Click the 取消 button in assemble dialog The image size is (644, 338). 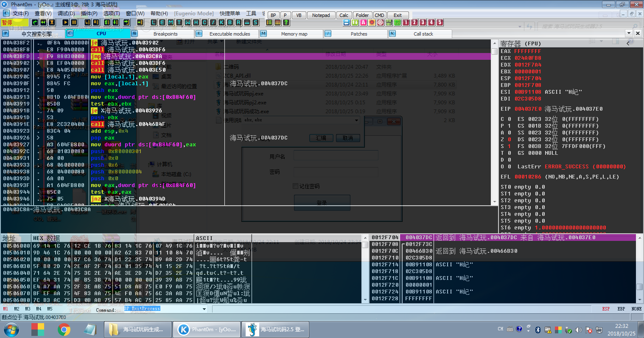coord(348,138)
